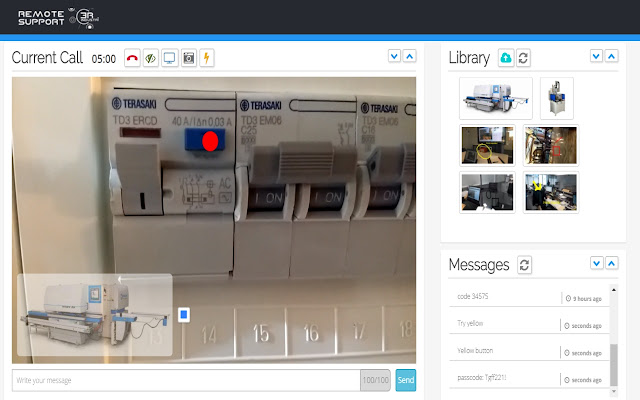The height and width of the screenshot is (400, 640).
Task: Click the blue square marker on video
Action: click(184, 315)
